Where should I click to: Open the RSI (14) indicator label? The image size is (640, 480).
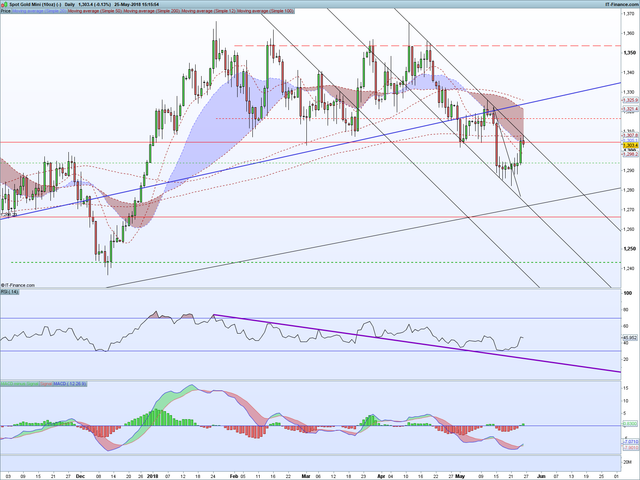tap(9, 292)
